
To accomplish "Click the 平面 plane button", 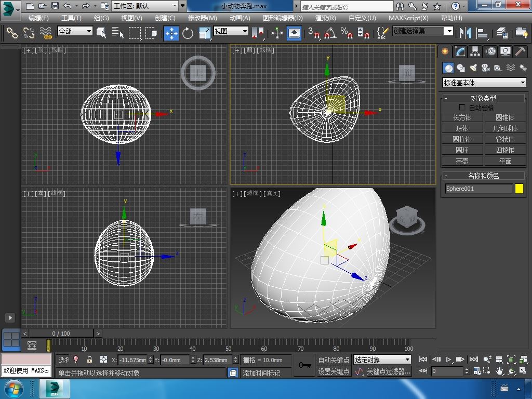I will click(x=505, y=161).
